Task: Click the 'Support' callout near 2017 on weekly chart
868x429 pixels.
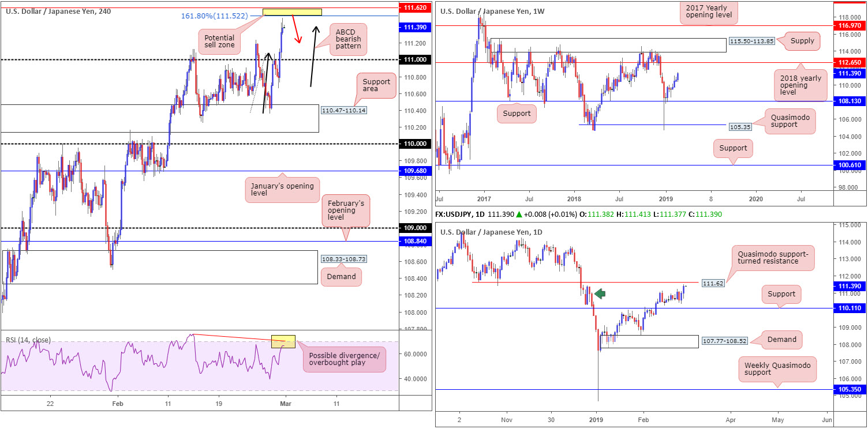Action: [517, 114]
